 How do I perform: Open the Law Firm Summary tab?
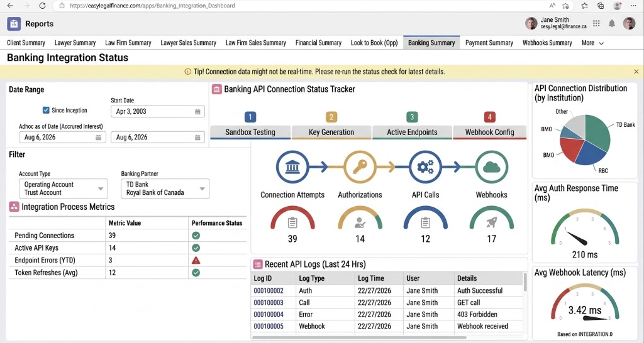tap(128, 43)
